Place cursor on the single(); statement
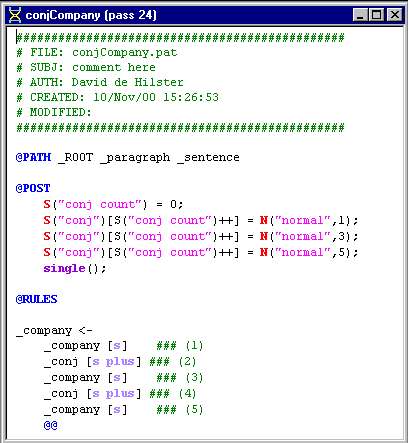This screenshot has width=408, height=443. (x=75, y=268)
